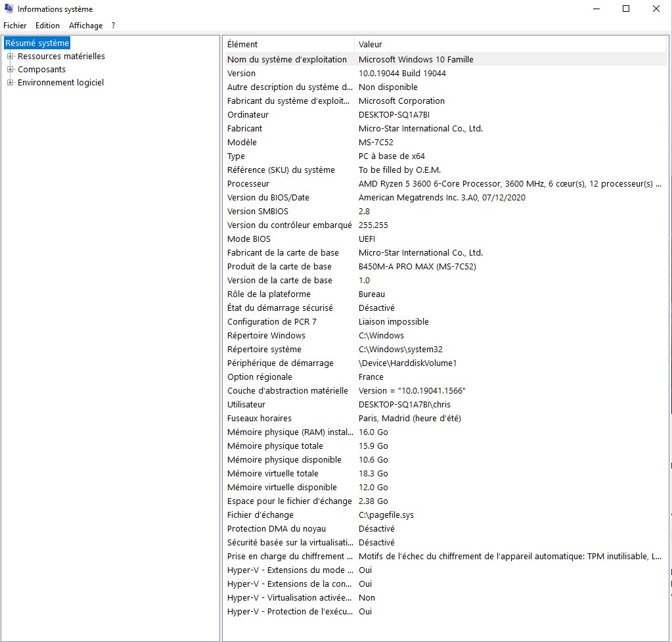
Task: Sort by the Élément column header
Action: click(x=289, y=44)
